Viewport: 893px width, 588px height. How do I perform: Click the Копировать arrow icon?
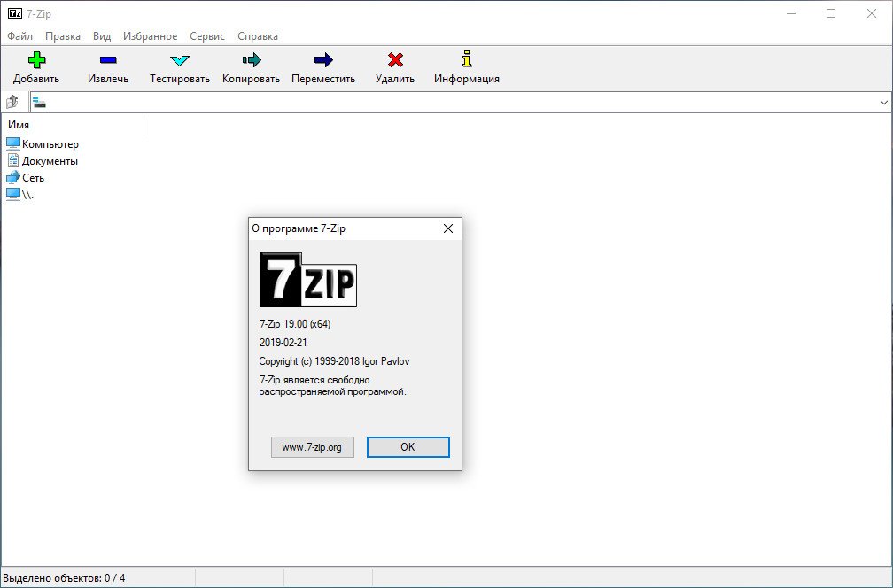click(x=252, y=59)
